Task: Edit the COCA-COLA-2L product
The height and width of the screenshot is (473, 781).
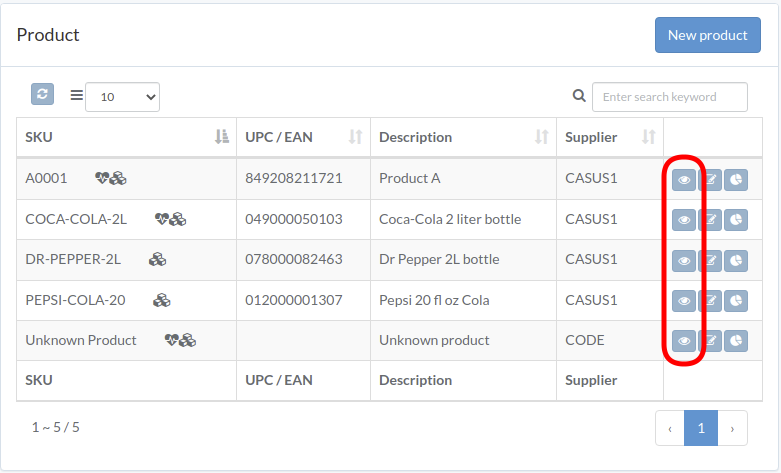Action: click(x=710, y=220)
